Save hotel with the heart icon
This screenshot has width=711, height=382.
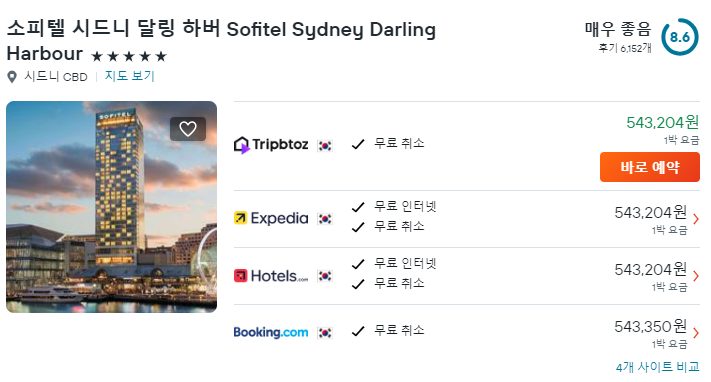[188, 129]
